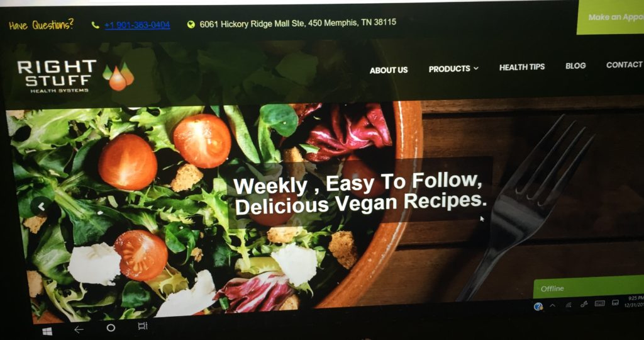The width and height of the screenshot is (644, 340).
Task: Click the Right Stuff Health Systems logo
Action: pyautogui.click(x=75, y=76)
